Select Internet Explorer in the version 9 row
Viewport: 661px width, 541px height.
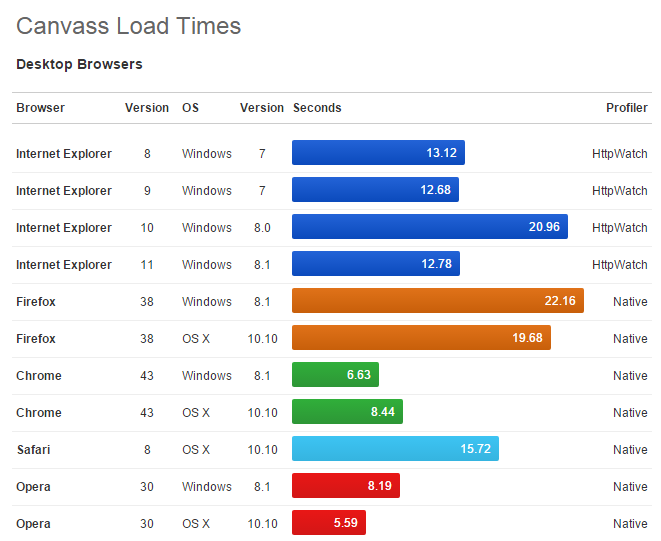pos(64,191)
